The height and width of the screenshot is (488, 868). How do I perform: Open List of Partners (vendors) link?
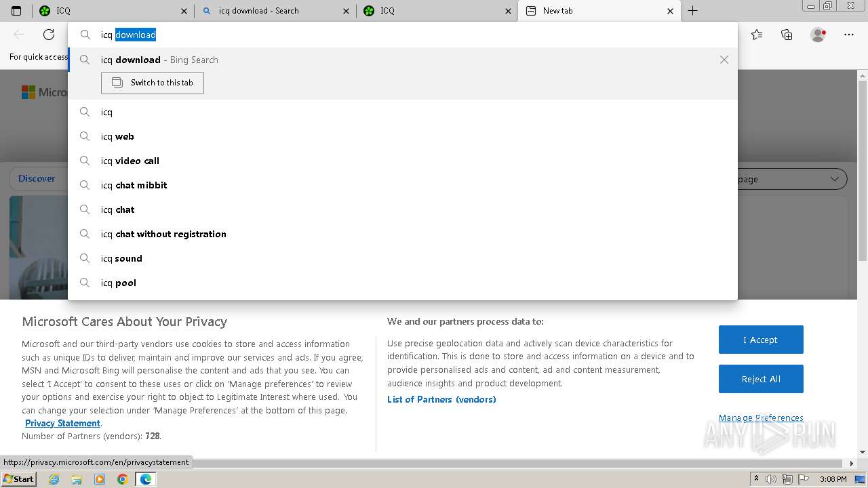click(x=441, y=399)
